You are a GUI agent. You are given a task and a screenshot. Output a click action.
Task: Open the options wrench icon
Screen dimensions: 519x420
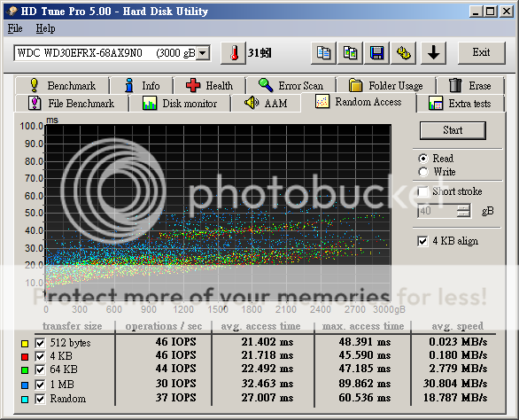[x=404, y=52]
